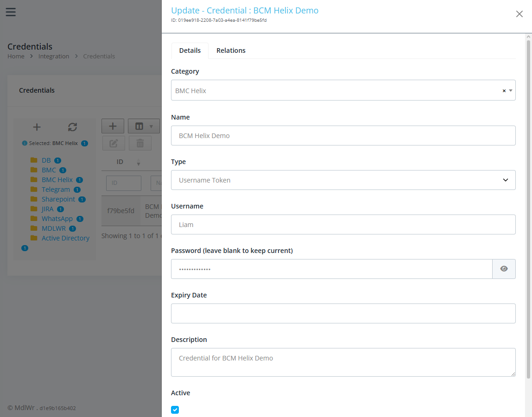The image size is (532, 417).
Task: Select the Active Directory folder
Action: coord(65,238)
